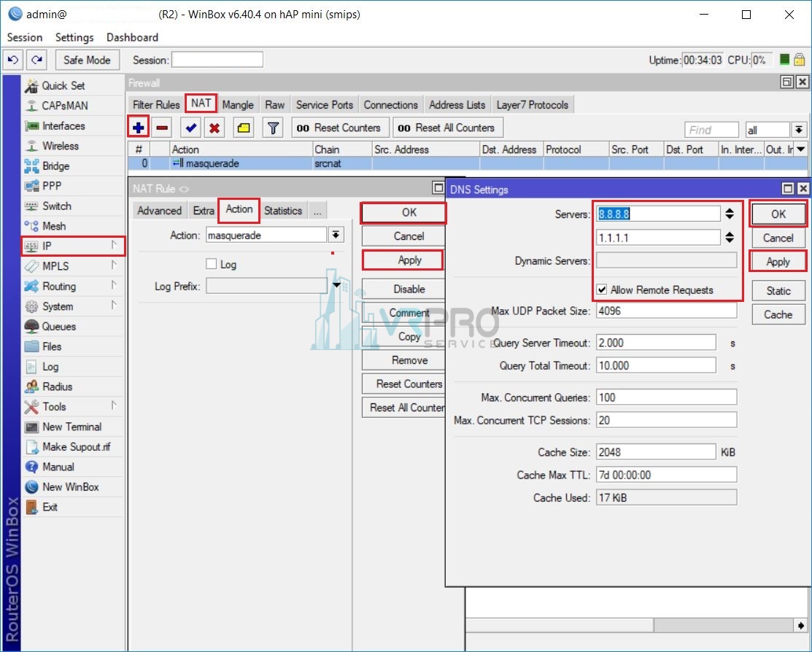This screenshot has height=652, width=812.
Task: Switch to Mangle tab
Action: point(238,104)
